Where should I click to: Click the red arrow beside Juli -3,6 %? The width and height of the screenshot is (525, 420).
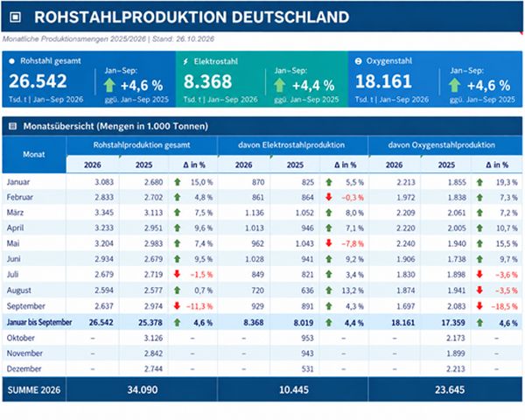479,274
